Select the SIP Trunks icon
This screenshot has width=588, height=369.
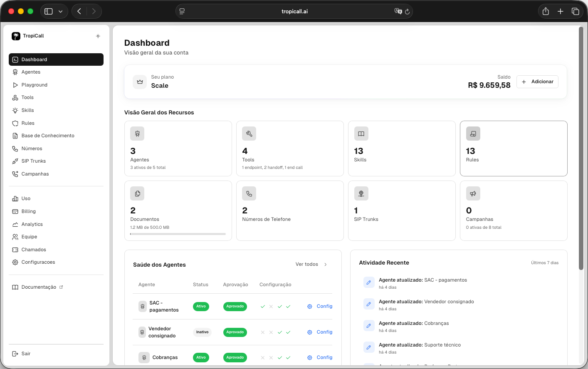point(15,161)
